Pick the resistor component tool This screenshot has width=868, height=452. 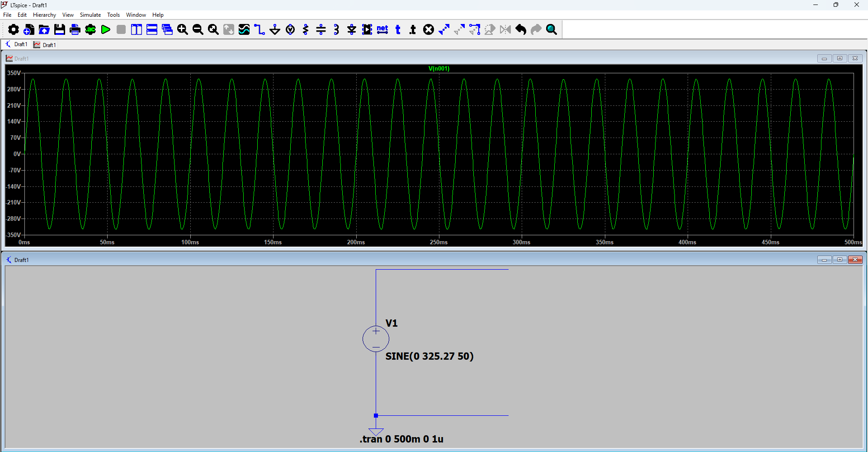(306, 30)
